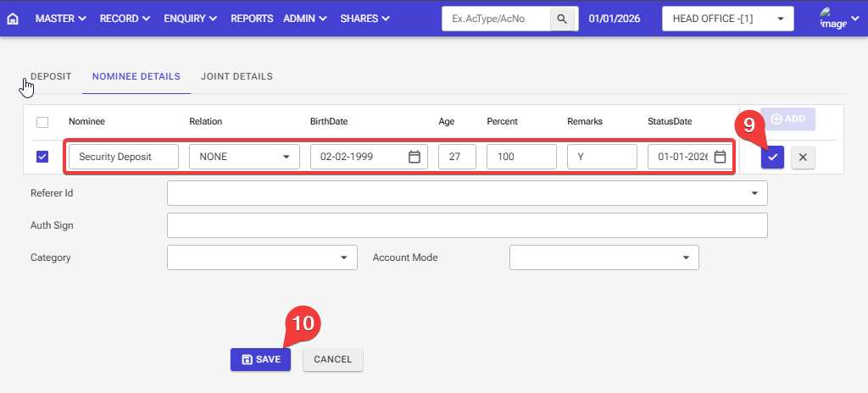Screen dimensions: 868x393
Task: Open the Category dropdown
Action: [262, 257]
